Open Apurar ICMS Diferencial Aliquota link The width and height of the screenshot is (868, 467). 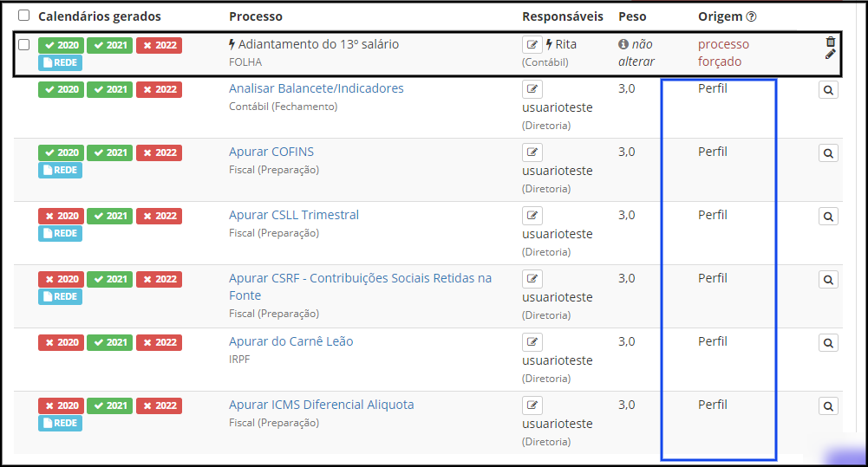tap(321, 405)
